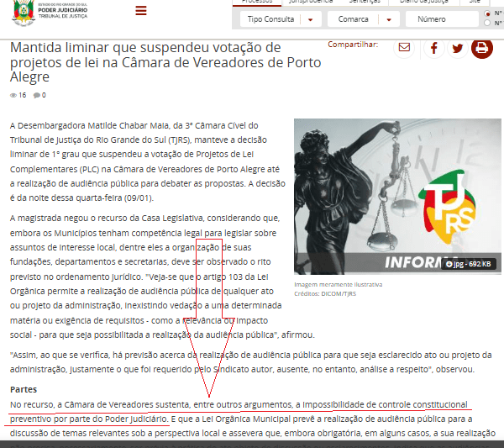Open the hamburger navigation menu
Viewport: 504px width, 448px height.
click(140, 11)
